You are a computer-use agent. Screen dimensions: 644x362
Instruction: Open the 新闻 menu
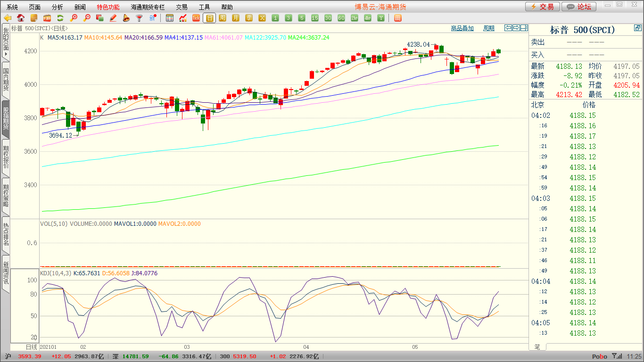80,7
